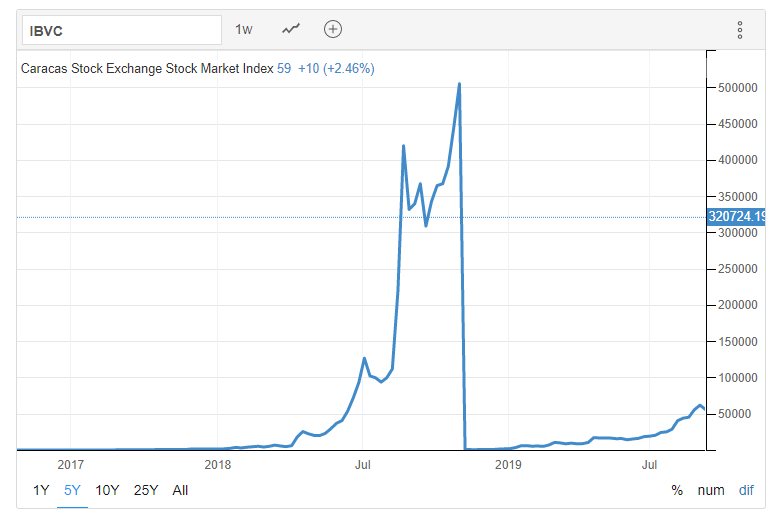Click the 500000 axis label

click(x=738, y=88)
